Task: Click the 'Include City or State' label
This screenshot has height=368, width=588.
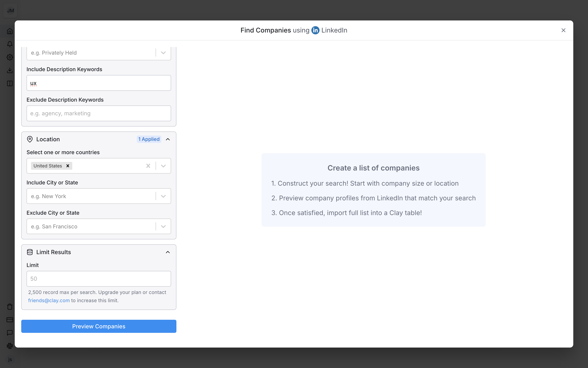Action: pyautogui.click(x=52, y=183)
